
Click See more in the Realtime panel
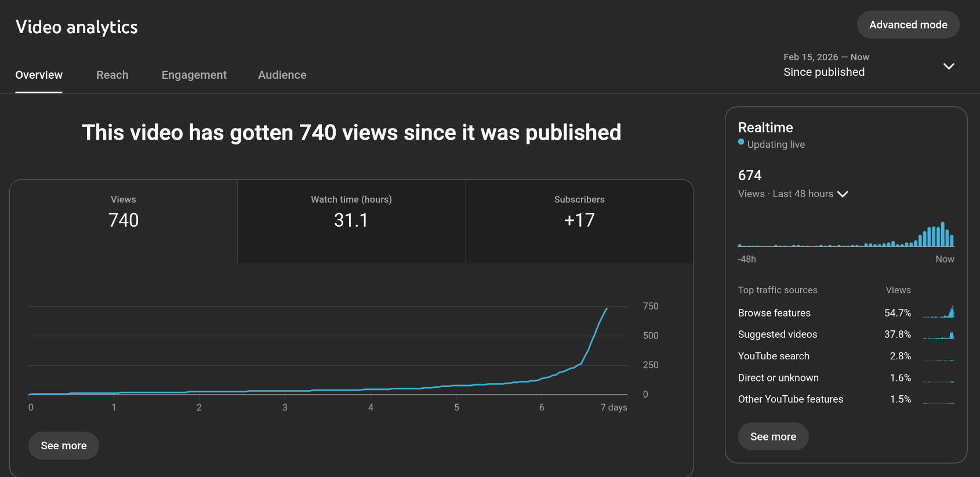coord(773,436)
